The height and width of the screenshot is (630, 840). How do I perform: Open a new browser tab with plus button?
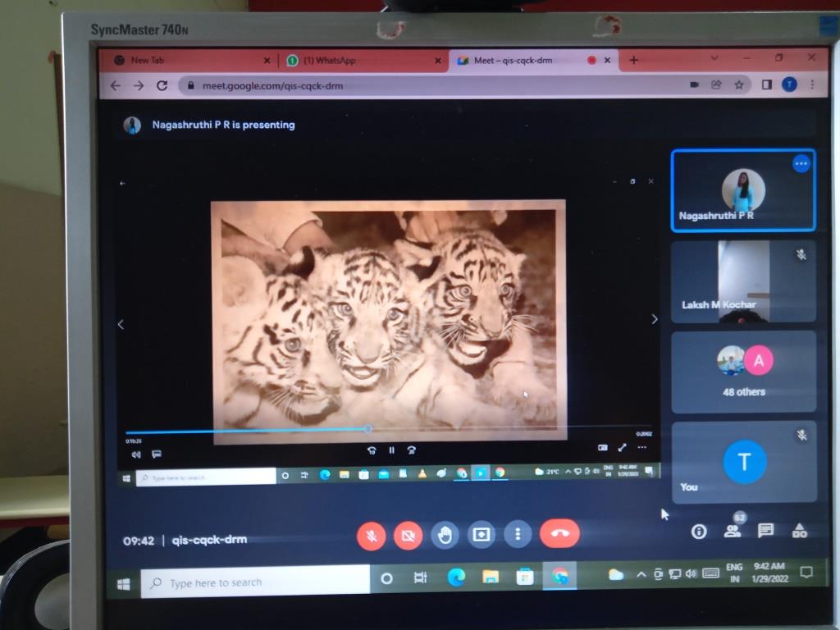point(634,60)
